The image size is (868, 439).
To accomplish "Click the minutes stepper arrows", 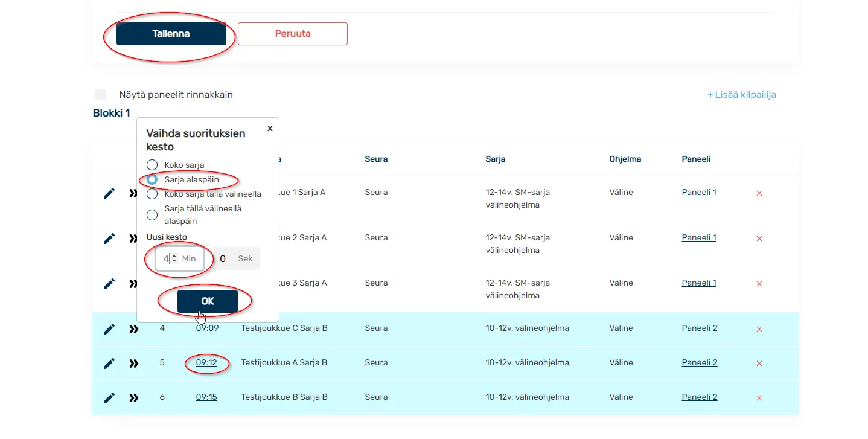I will (x=174, y=258).
